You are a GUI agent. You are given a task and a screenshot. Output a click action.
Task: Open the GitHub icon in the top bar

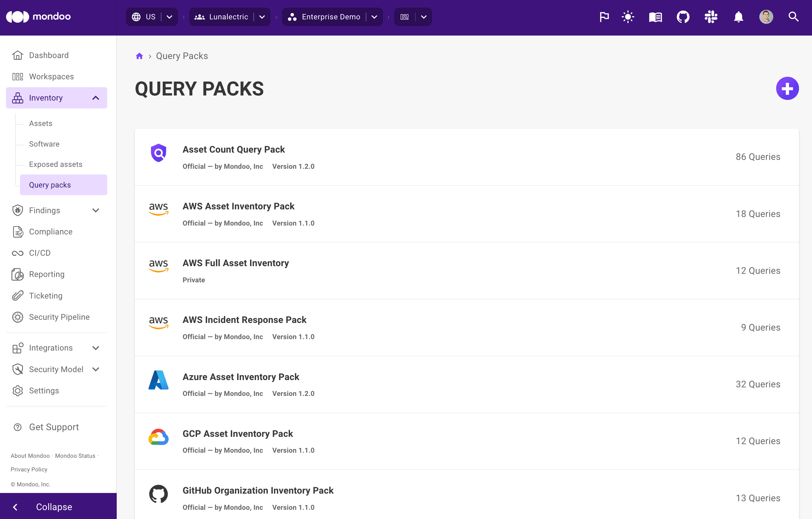tap(683, 16)
